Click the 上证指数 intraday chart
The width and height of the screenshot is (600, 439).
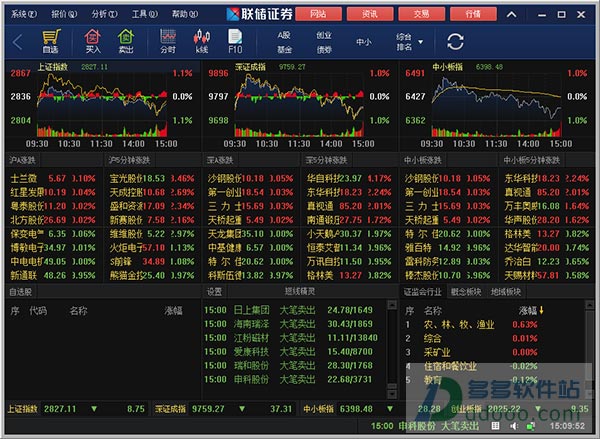102,104
